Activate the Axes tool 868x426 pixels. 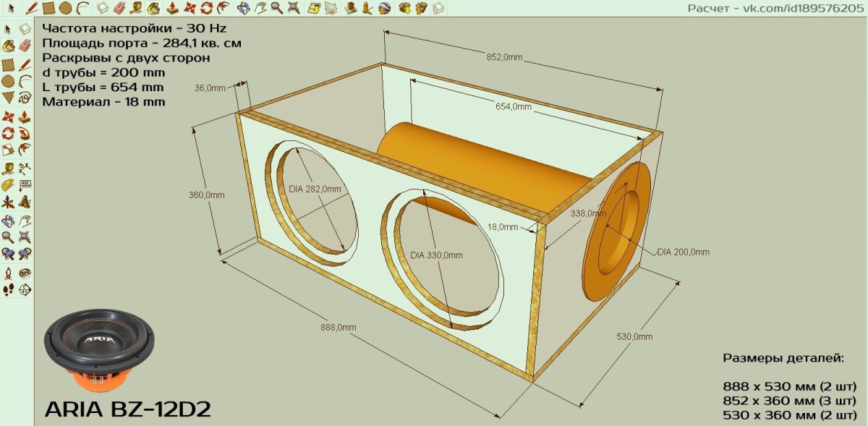click(8, 203)
